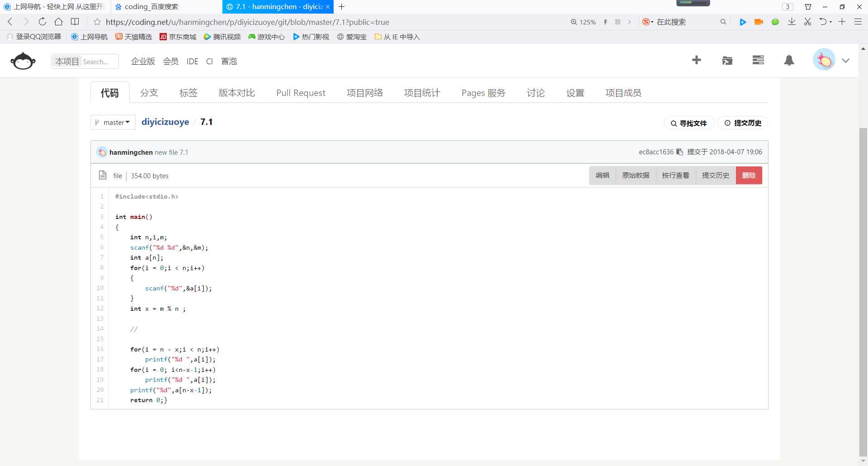
Task: Click the 寻找文件 button
Action: (689, 123)
